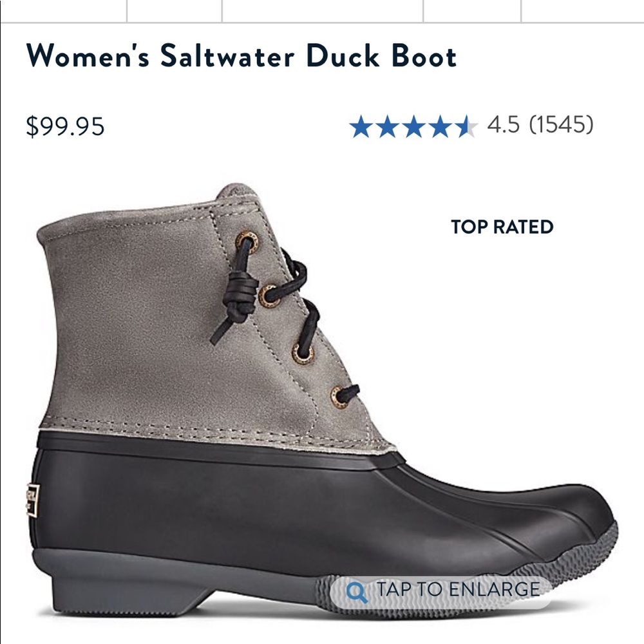
Task: Click the Women's Saltwater Duck Boot title
Action: (x=241, y=58)
